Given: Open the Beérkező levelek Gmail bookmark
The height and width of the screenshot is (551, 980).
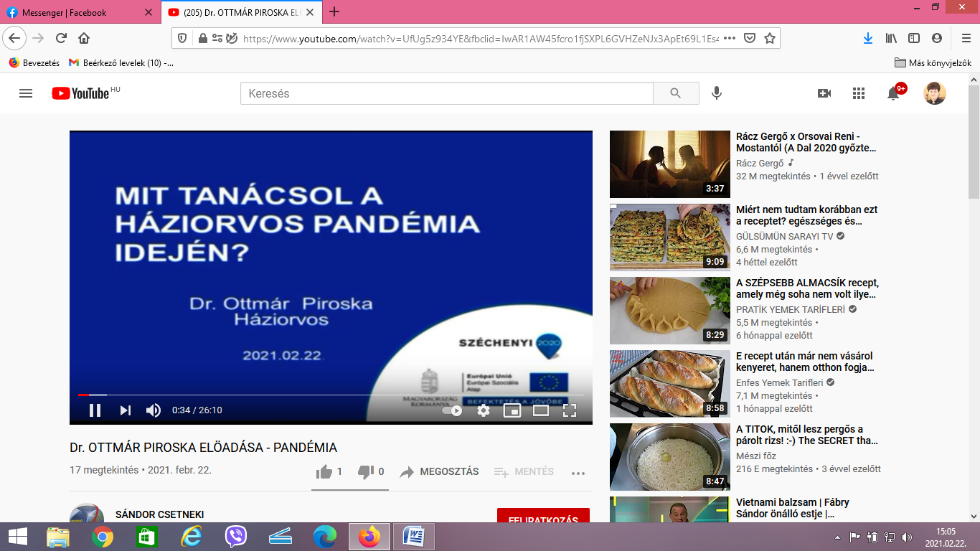Looking at the screenshot, I should pyautogui.click(x=121, y=63).
